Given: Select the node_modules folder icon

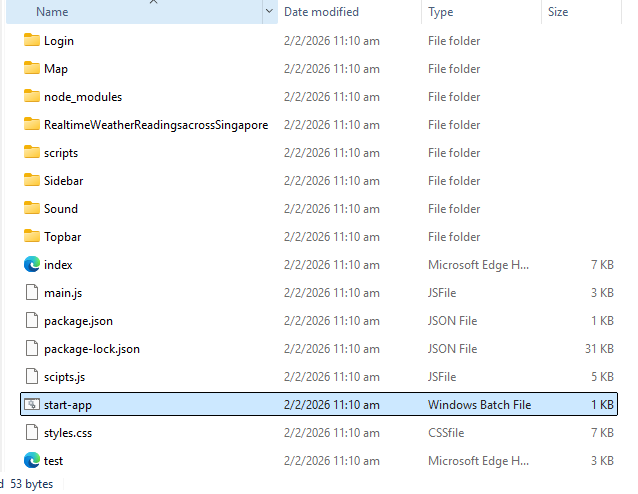Looking at the screenshot, I should pos(32,96).
